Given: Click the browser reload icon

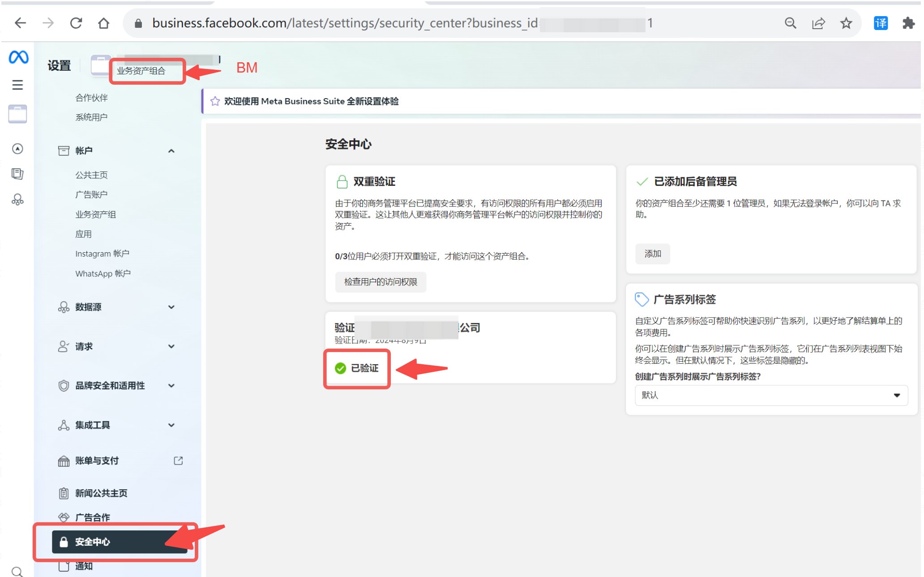Looking at the screenshot, I should pyautogui.click(x=76, y=23).
